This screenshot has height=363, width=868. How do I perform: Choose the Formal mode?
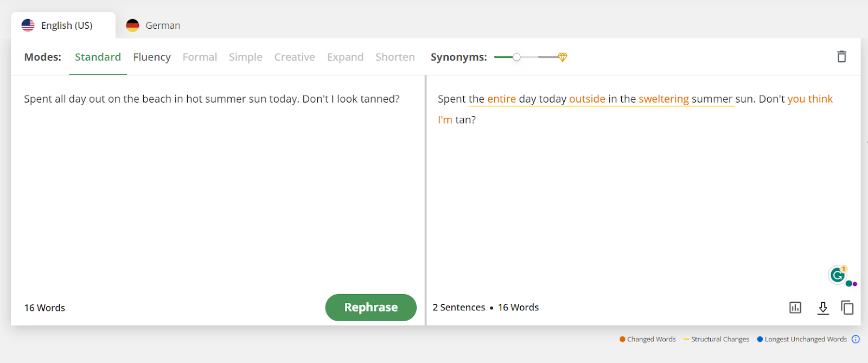tap(200, 57)
